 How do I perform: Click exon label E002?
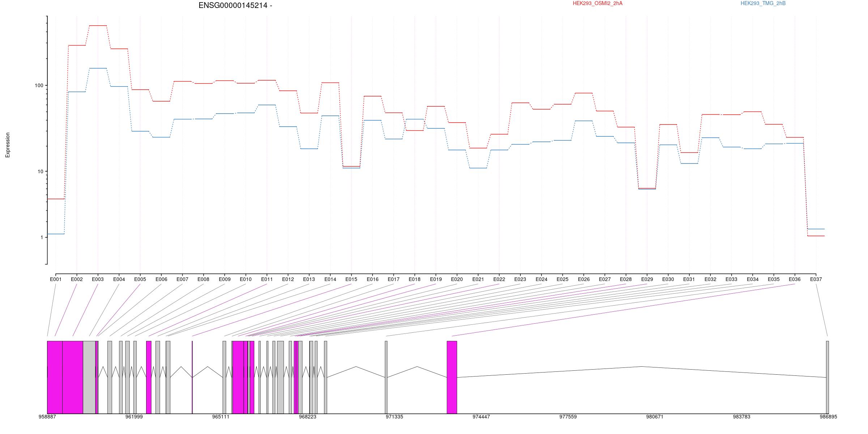(77, 279)
